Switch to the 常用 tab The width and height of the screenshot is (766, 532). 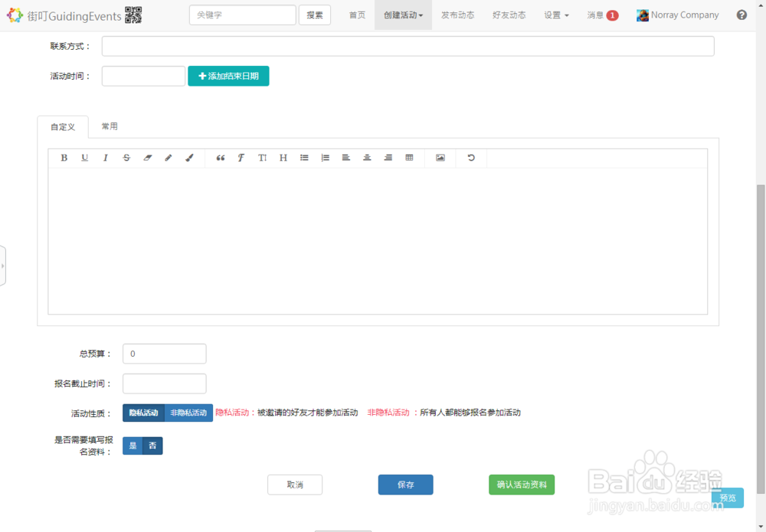[110, 126]
